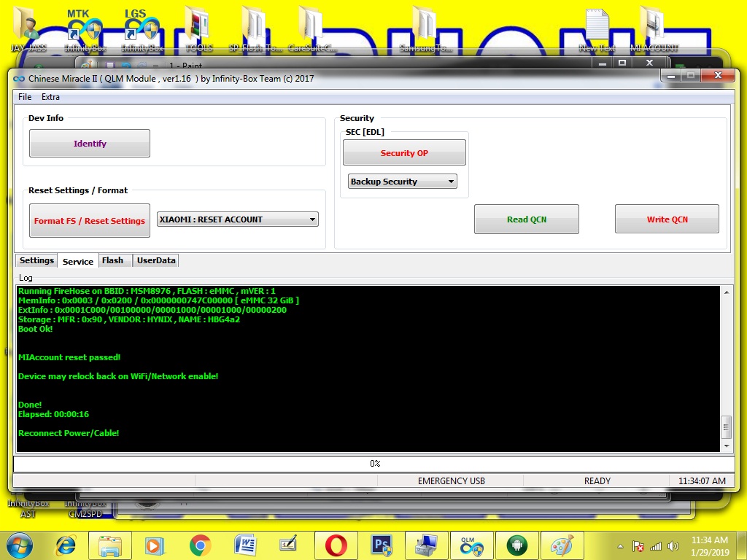Click the Read QCN button
Image resolution: width=747 pixels, height=560 pixels.
click(527, 219)
